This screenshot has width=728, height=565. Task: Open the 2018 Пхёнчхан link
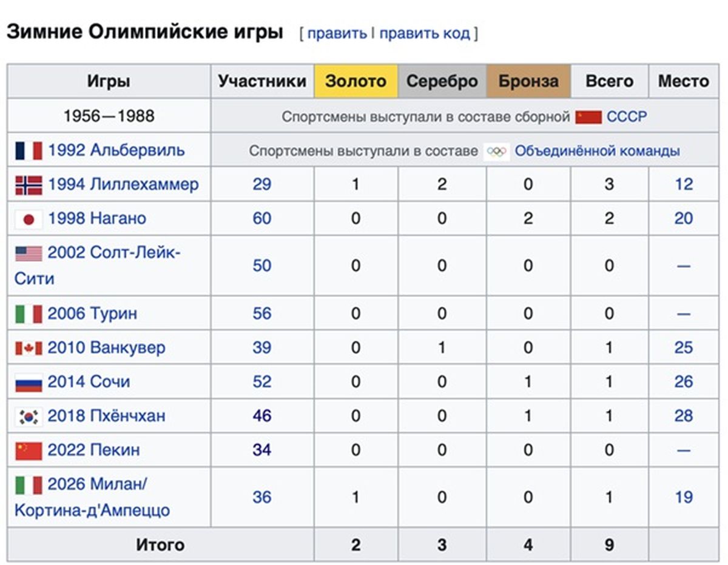pos(106,416)
